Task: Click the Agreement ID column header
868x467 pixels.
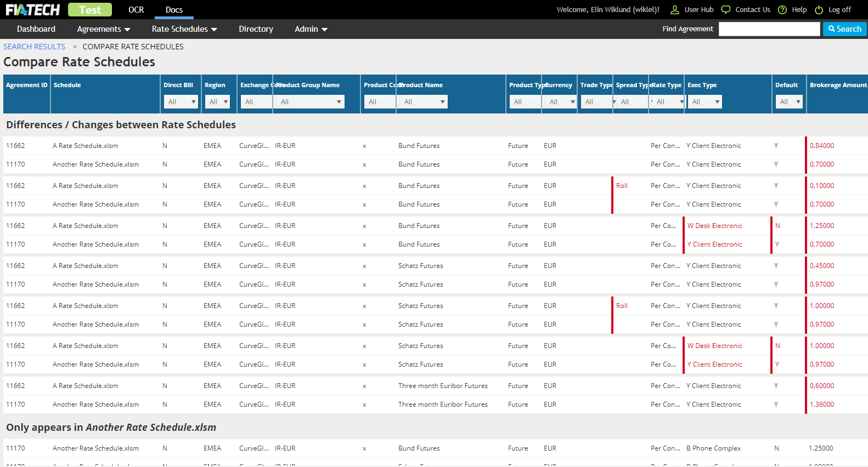Action: [27, 85]
